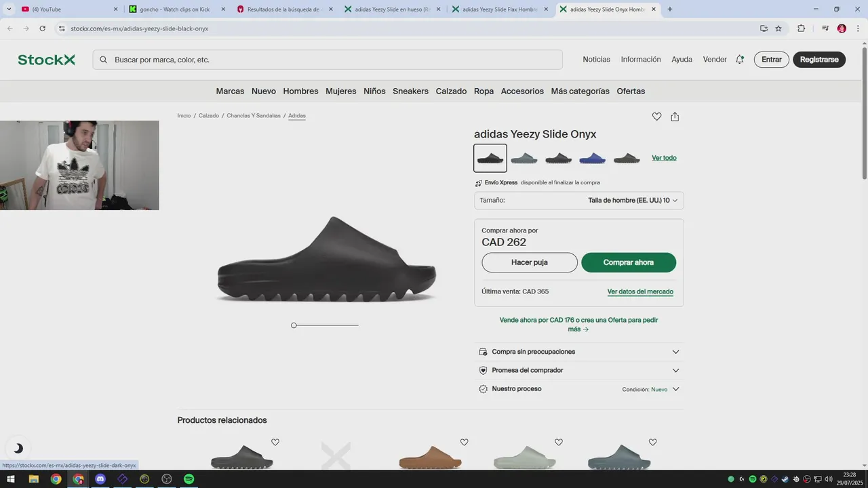Click the browser address bar URL
Image resolution: width=868 pixels, height=488 pixels.
(x=139, y=28)
